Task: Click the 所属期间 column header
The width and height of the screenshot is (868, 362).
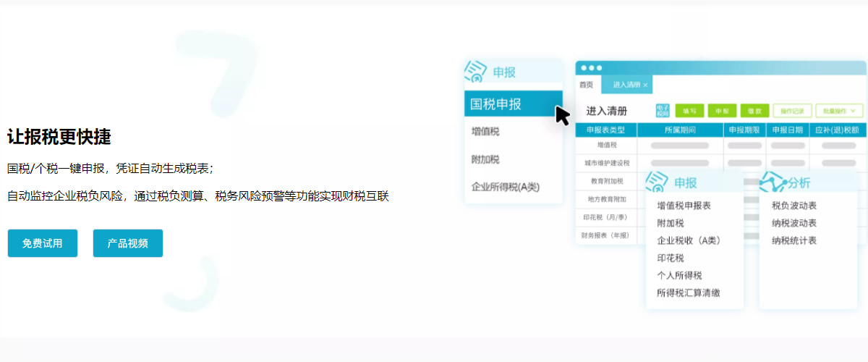Action: (679, 130)
